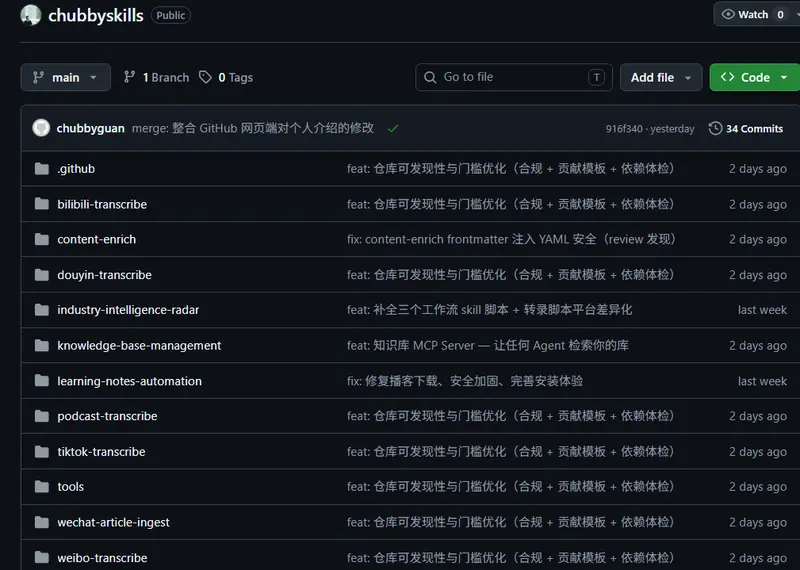Click the folder icon for content-enrich
This screenshot has width=800, height=570.
pyautogui.click(x=42, y=239)
